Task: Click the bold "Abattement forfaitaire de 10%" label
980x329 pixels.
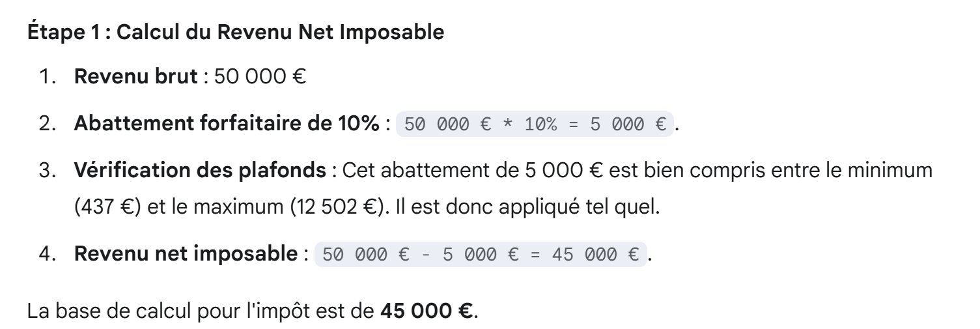Action: tap(226, 124)
